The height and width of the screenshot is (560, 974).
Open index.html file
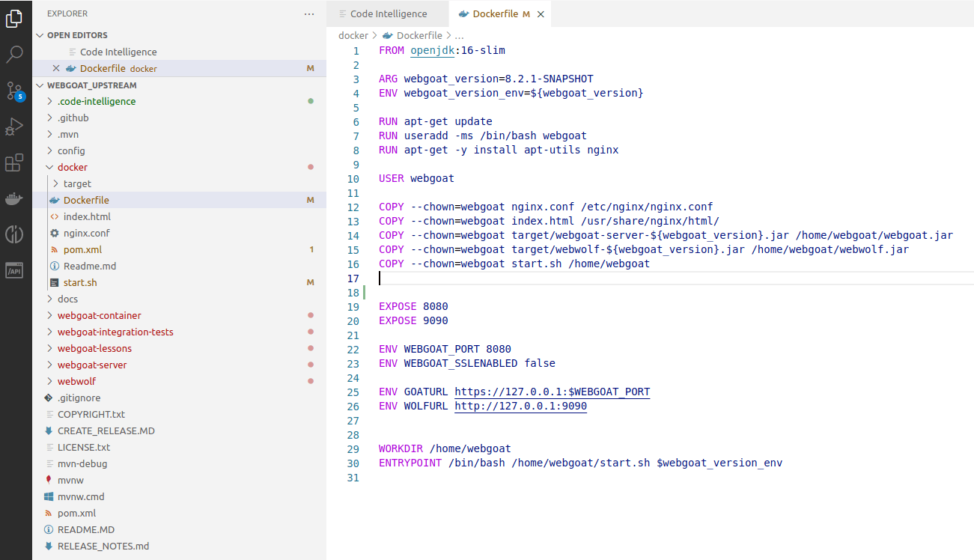179,216
